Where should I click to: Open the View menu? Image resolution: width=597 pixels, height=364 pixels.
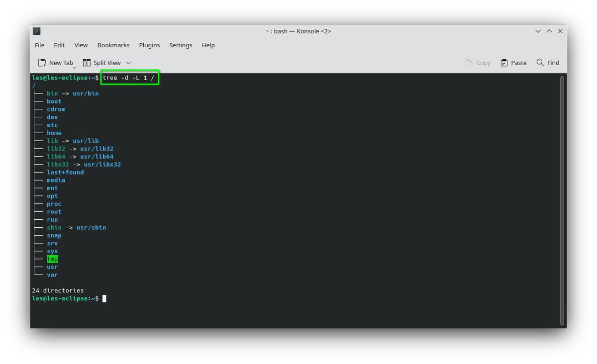tap(81, 45)
